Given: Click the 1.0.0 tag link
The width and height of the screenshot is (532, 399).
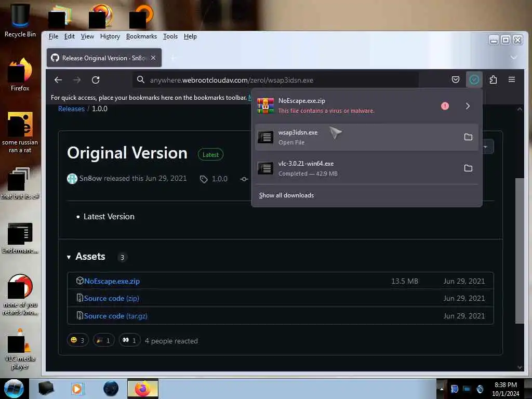Looking at the screenshot, I should click(220, 179).
